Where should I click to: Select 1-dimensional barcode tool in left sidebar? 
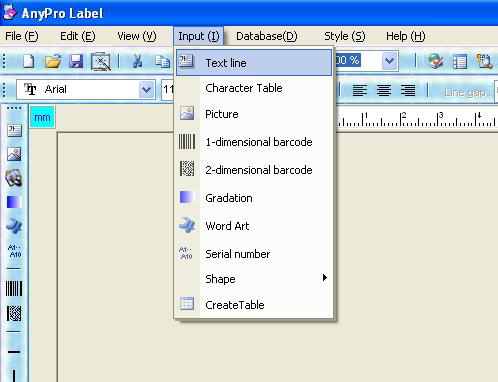pos(14,288)
